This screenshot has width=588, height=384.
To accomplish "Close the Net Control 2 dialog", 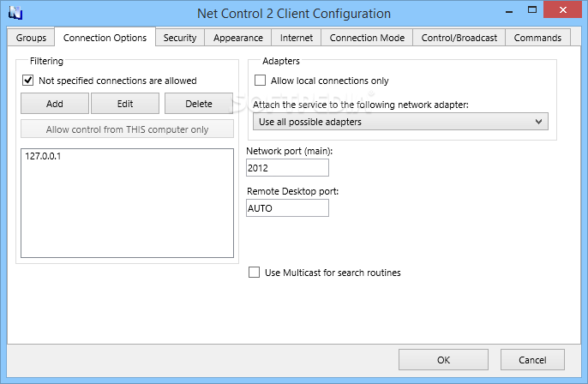I will pyautogui.click(x=562, y=10).
